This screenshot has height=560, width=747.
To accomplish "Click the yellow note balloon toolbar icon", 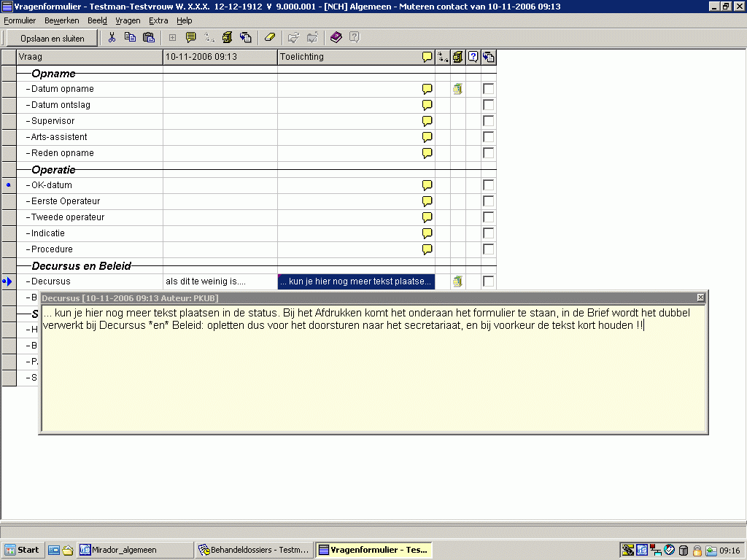I will click(x=191, y=38).
